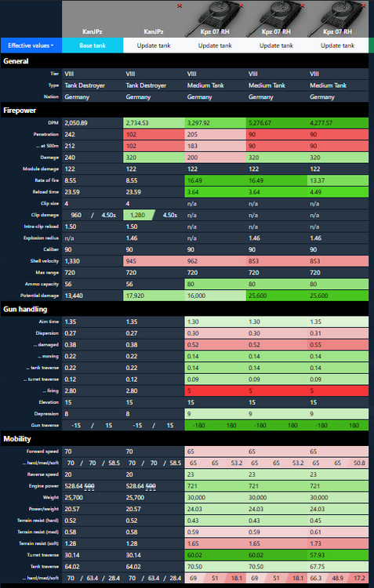Remove Kpz 07 RH column with 3,297.92 DPM
The width and height of the screenshot is (374, 588).
241,5
